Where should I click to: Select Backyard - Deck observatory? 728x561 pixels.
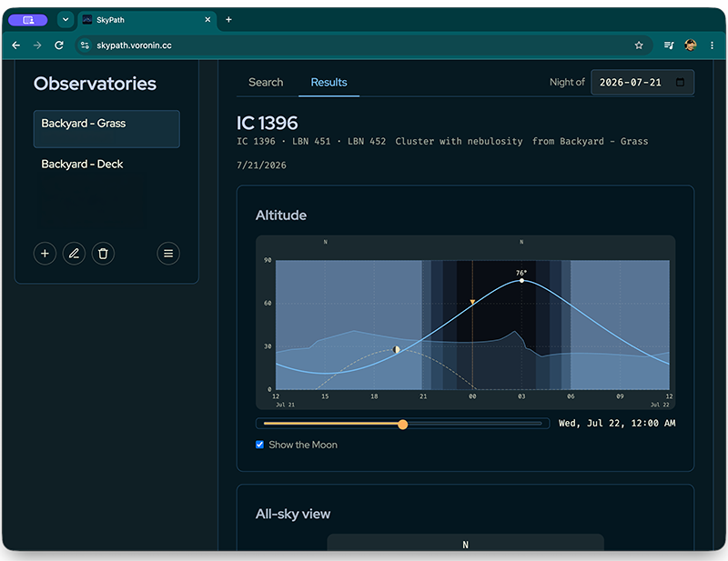106,165
